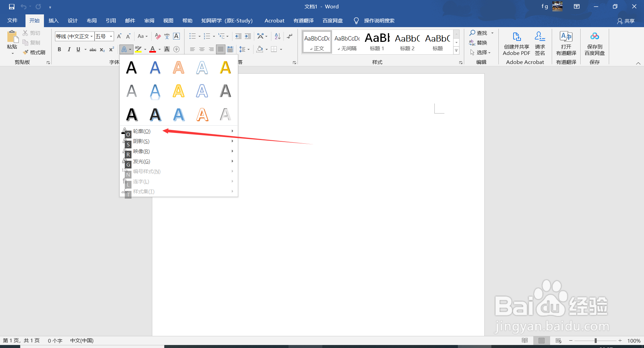Toggle Italic formatting
This screenshot has height=348, width=644.
coord(69,49)
